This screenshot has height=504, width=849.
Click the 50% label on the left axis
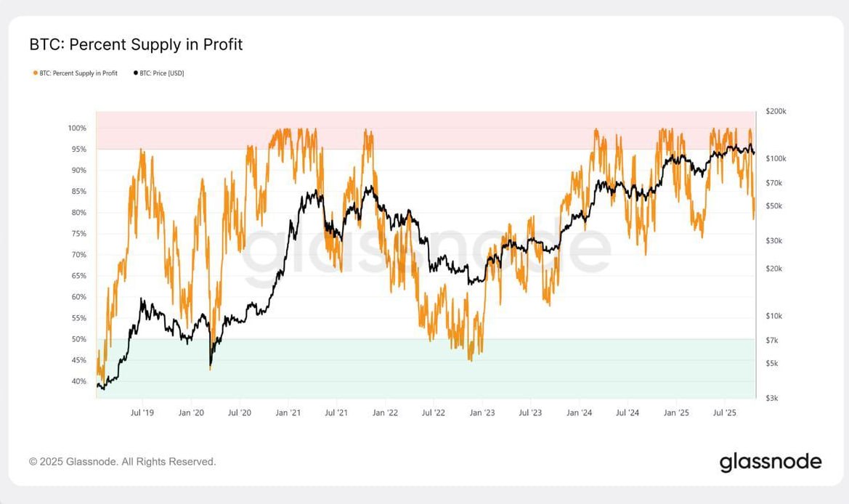pyautogui.click(x=78, y=339)
